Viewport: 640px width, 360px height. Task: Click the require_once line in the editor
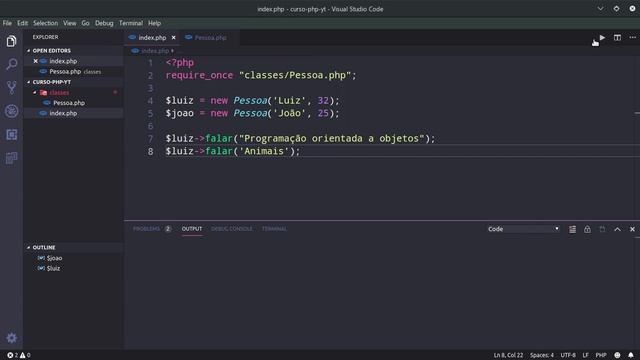point(261,76)
